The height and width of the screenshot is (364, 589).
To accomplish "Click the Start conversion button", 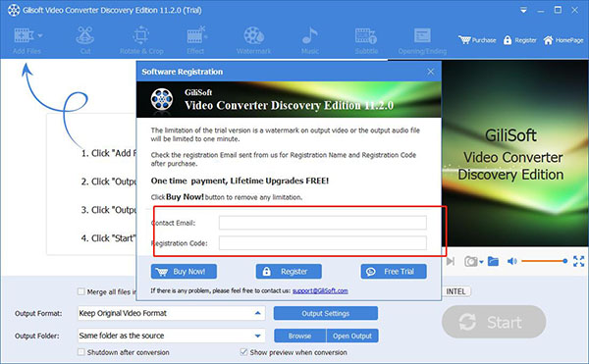I will (494, 322).
